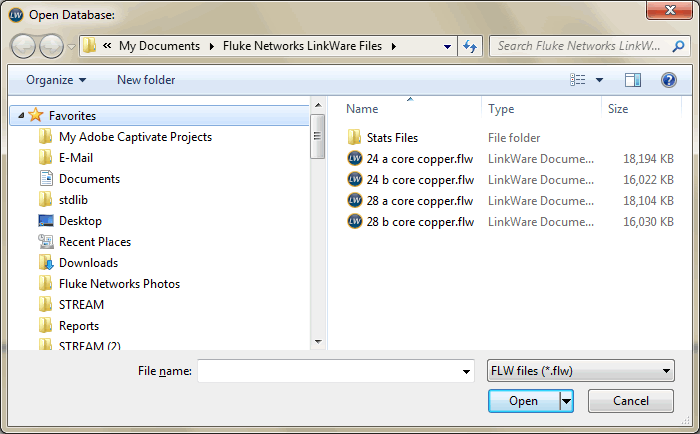Click the Favorites star icon
Screen dimensions: 700x434
tap(36, 115)
